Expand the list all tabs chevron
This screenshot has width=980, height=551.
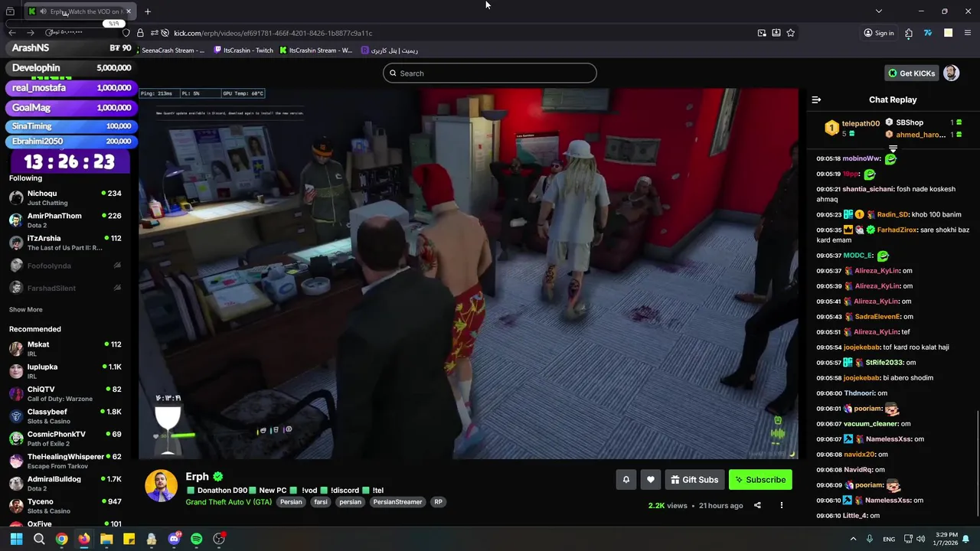click(879, 11)
